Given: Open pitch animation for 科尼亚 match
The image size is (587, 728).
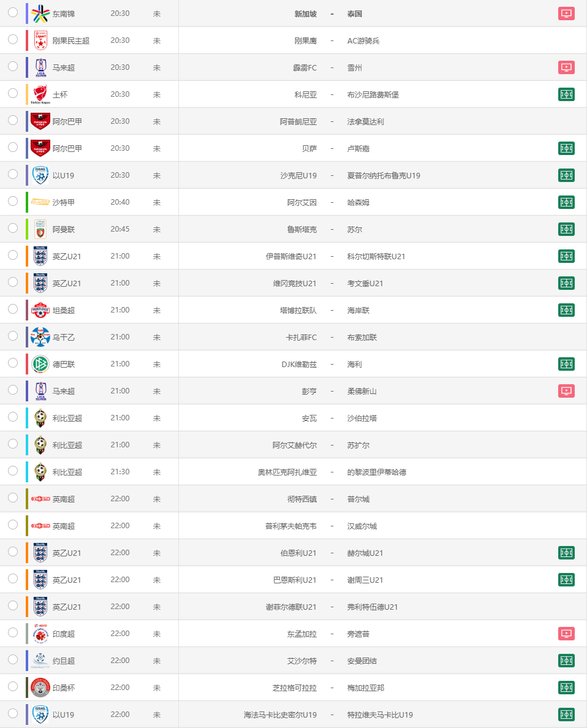Looking at the screenshot, I should (x=566, y=94).
